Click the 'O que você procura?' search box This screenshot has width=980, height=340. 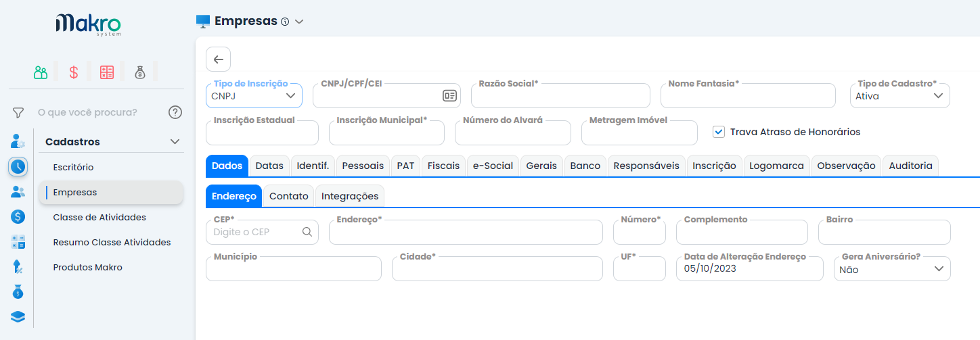tap(97, 112)
